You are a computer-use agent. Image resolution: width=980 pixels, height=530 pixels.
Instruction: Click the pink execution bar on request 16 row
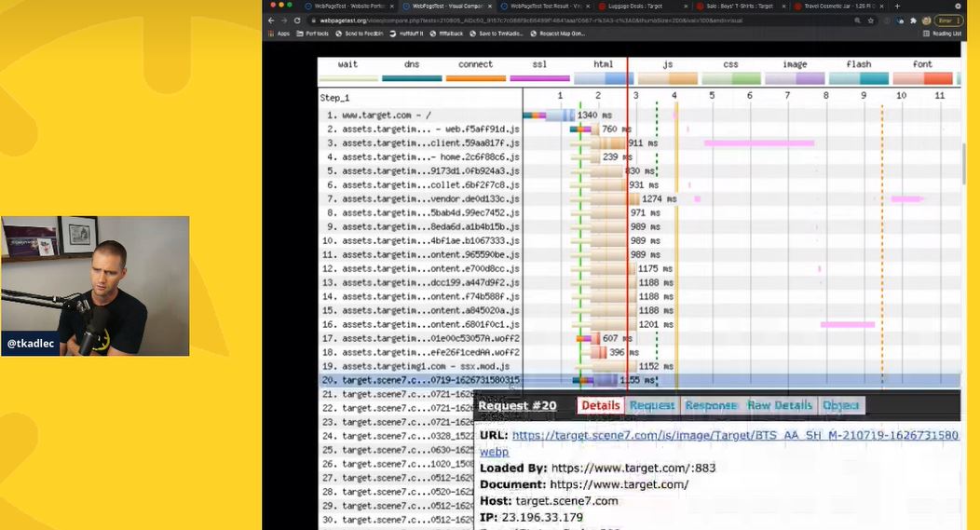click(x=848, y=324)
